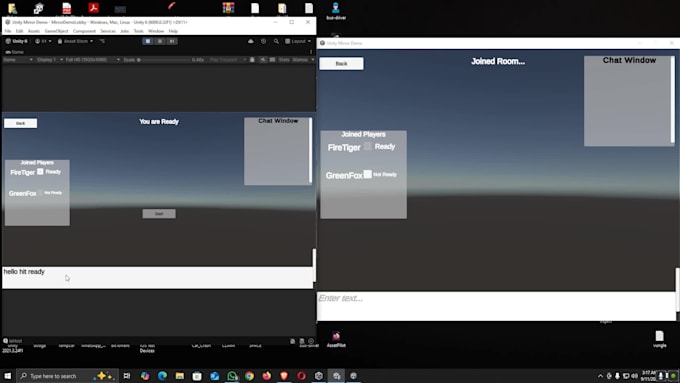Open the Game view mode dropdown
Image resolution: width=680 pixels, height=383 pixels.
[x=18, y=60]
